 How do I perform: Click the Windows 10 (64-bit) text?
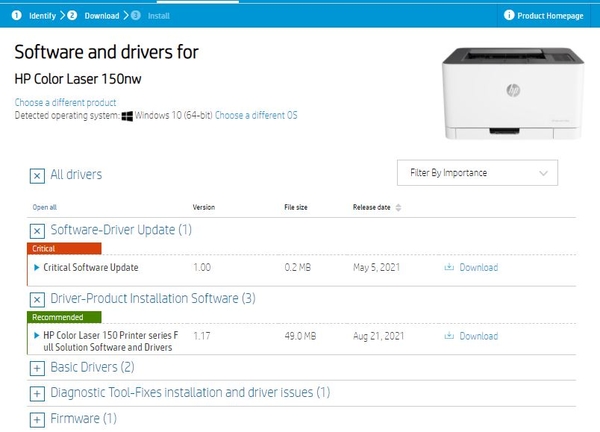(x=174, y=115)
